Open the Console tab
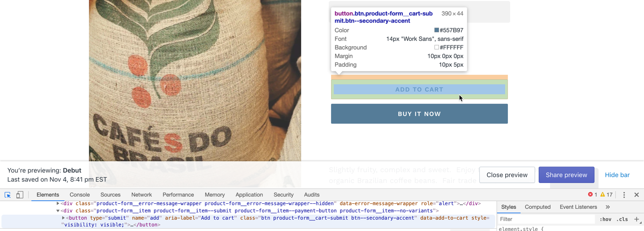 click(80, 195)
